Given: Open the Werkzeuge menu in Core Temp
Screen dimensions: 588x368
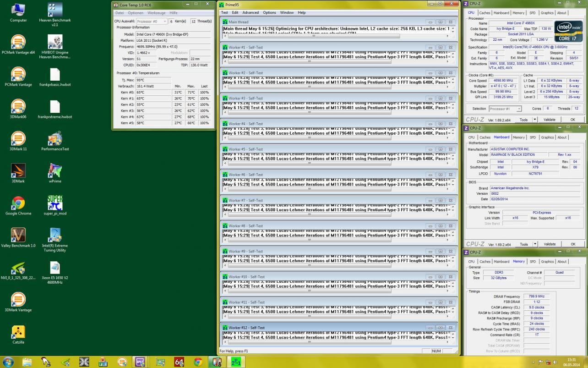Looking at the screenshot, I should point(157,13).
